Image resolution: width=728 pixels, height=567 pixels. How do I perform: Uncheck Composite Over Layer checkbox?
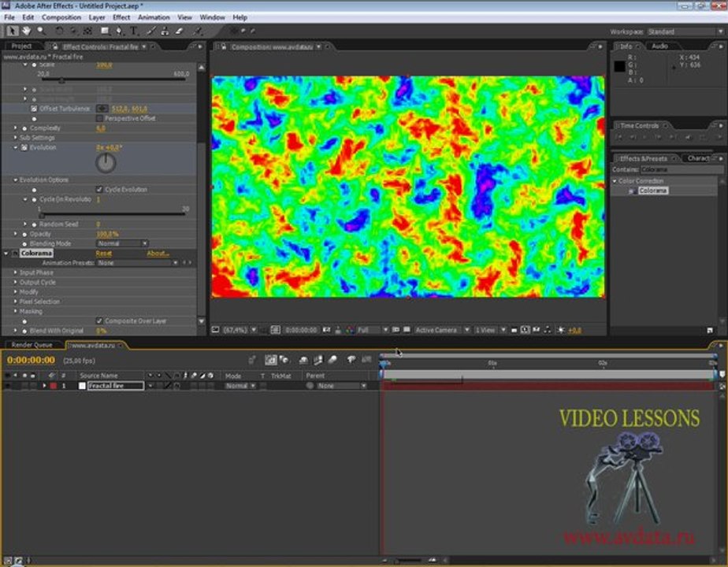tap(99, 321)
